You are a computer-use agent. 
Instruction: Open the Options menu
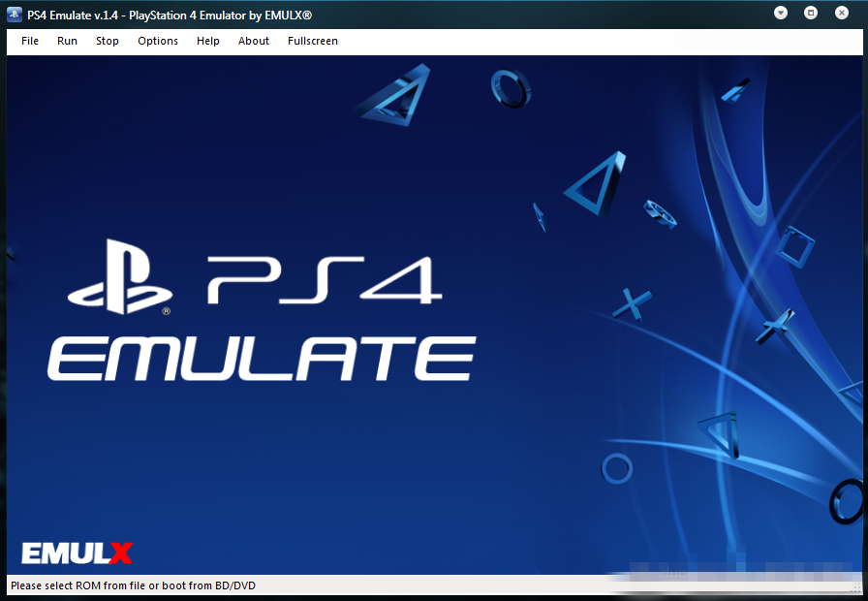(x=158, y=41)
